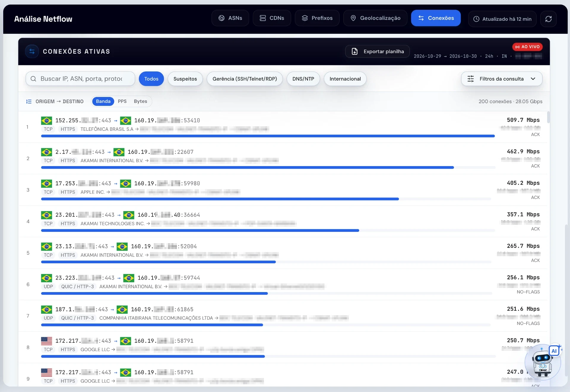Enable the Gerência (SSH/Telnet/RDP) filter
570x392 pixels.
tap(245, 79)
